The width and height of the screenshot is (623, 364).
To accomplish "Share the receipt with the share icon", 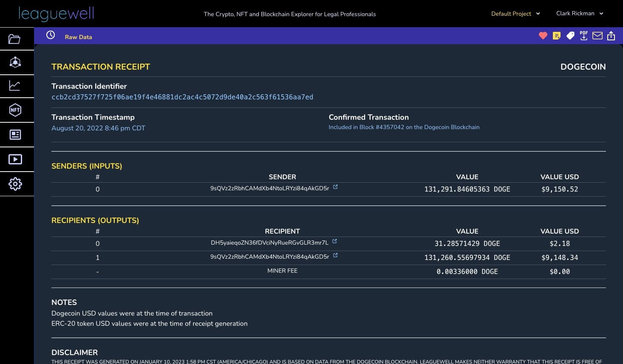I will [x=611, y=36].
